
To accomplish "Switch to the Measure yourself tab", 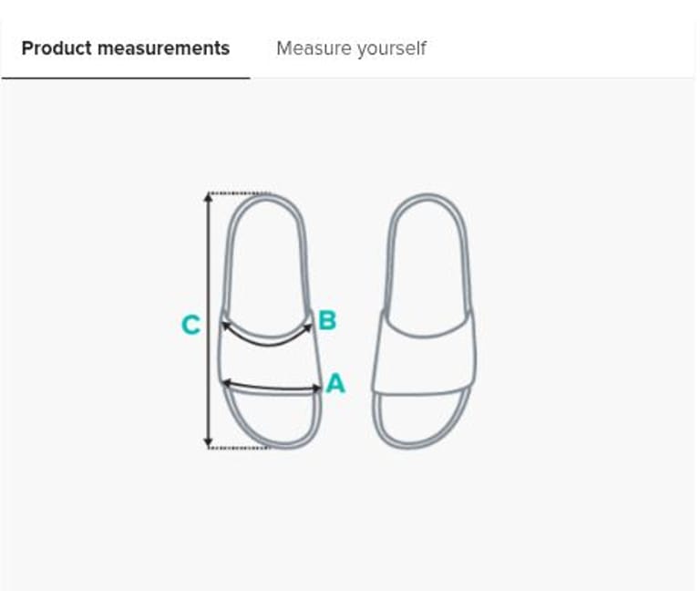I will tap(351, 48).
